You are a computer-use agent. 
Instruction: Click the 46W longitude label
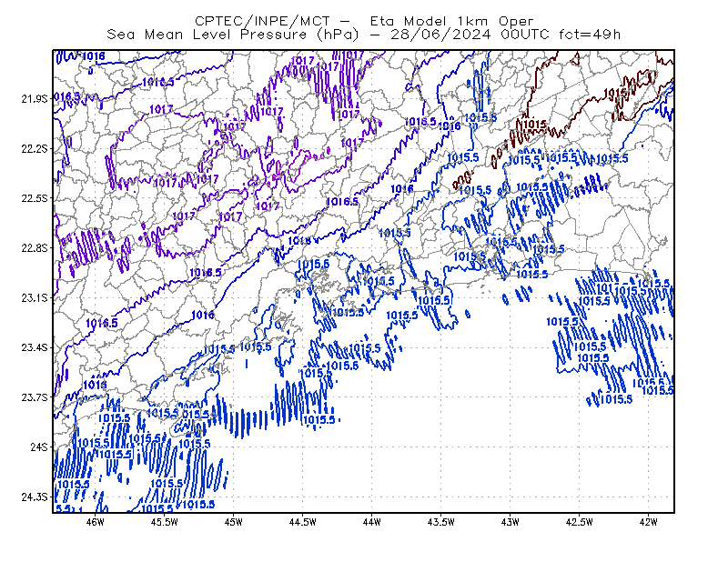pyautogui.click(x=96, y=522)
